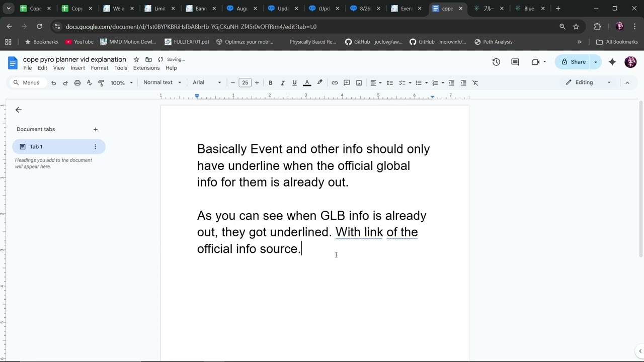644x362 pixels.
Task: Show all comments panel
Action: [x=515, y=62]
